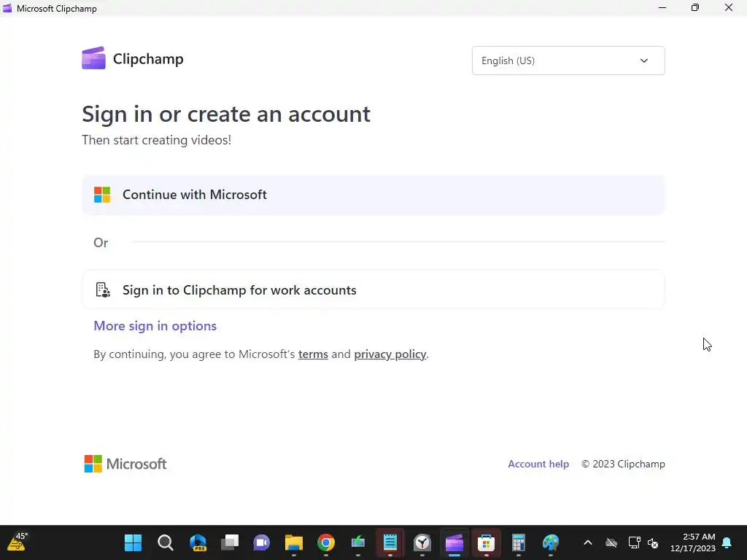Click "Sign in or create an account" heading
The width and height of the screenshot is (747, 560).
pos(226,114)
